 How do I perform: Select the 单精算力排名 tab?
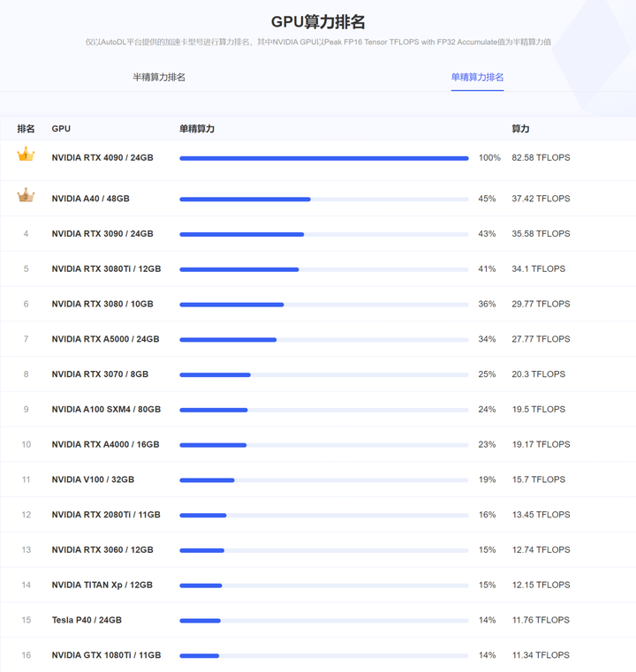click(x=477, y=78)
